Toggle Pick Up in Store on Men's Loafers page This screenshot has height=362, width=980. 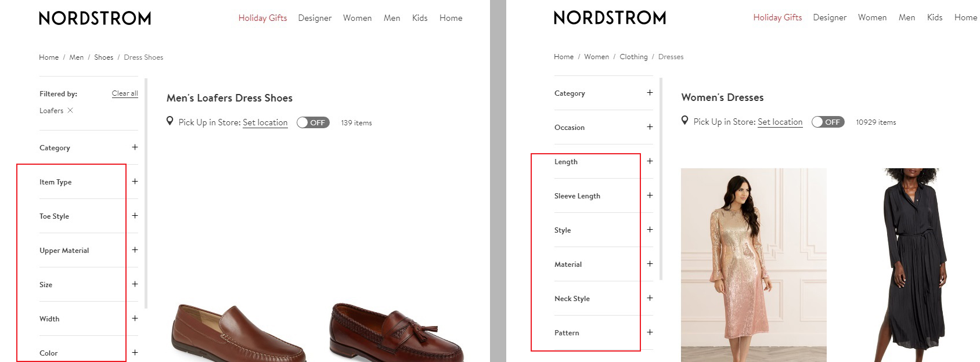313,122
